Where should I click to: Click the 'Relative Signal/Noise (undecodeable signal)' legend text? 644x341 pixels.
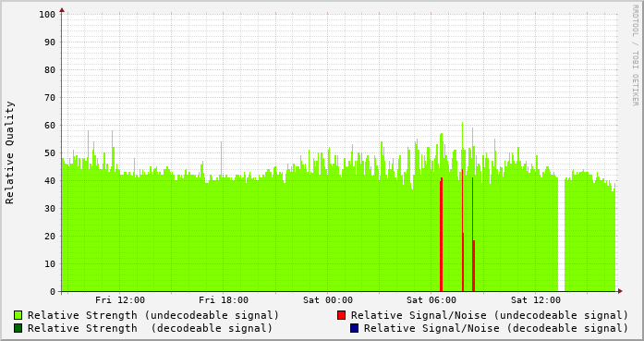pos(490,315)
